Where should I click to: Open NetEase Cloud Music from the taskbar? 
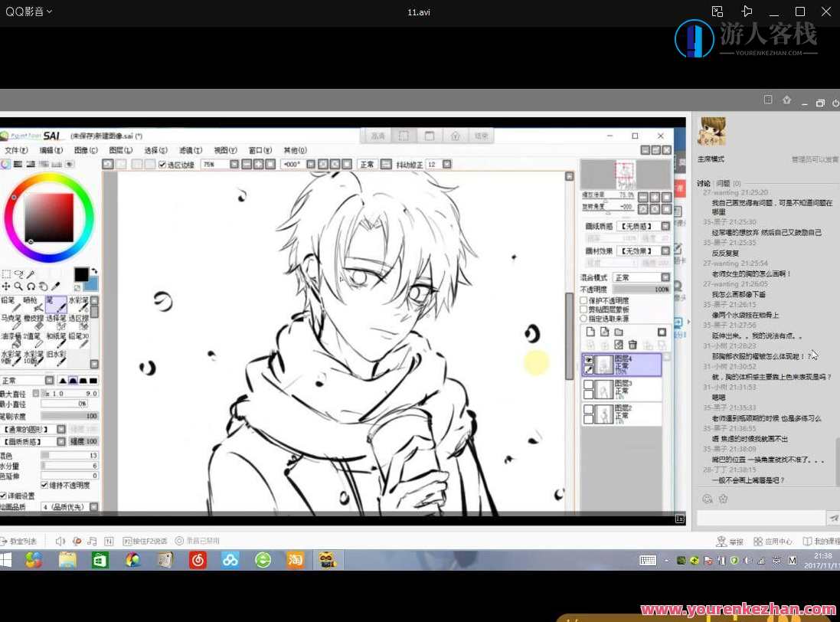(198, 560)
